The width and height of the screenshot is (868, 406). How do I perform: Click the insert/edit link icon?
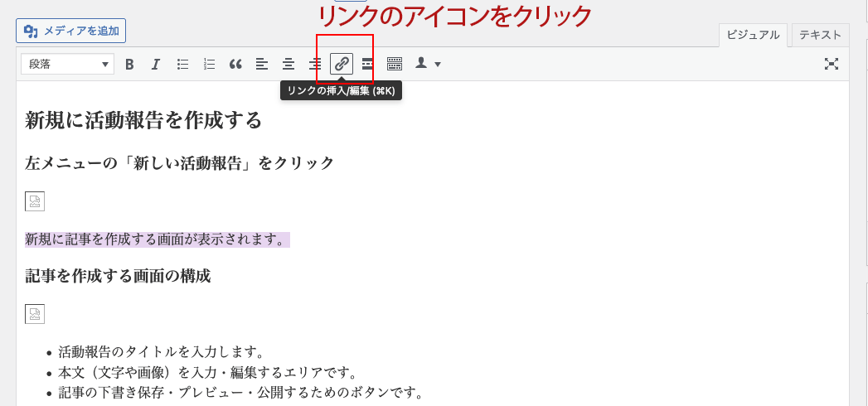342,64
